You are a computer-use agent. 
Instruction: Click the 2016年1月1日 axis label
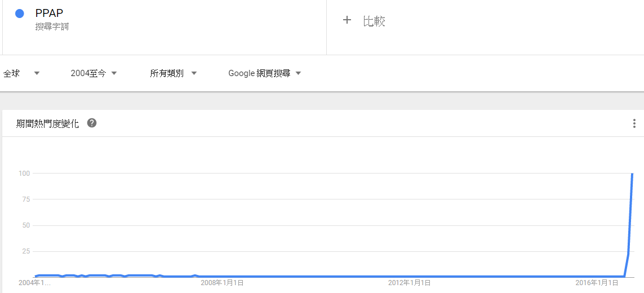596,282
